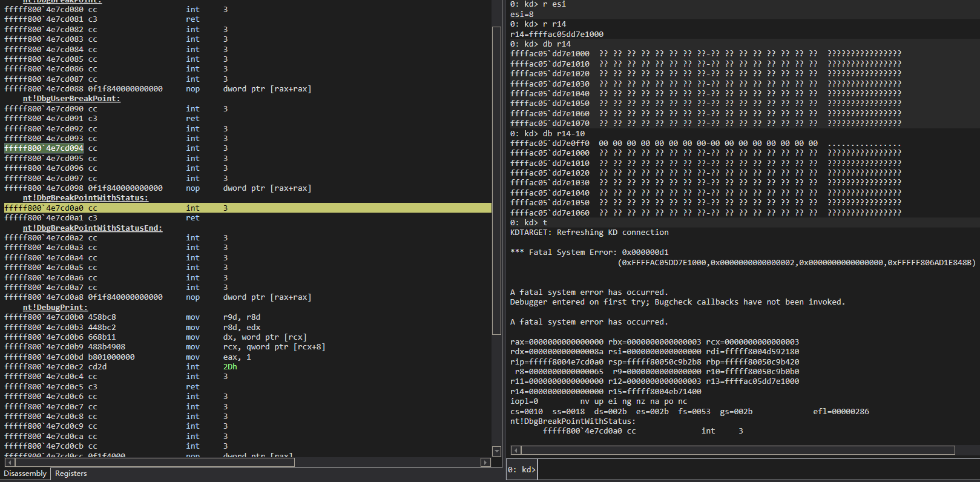The height and width of the screenshot is (482, 980).
Task: Click the memory row ffffac05`dd7e0ff0
Action: (706, 144)
